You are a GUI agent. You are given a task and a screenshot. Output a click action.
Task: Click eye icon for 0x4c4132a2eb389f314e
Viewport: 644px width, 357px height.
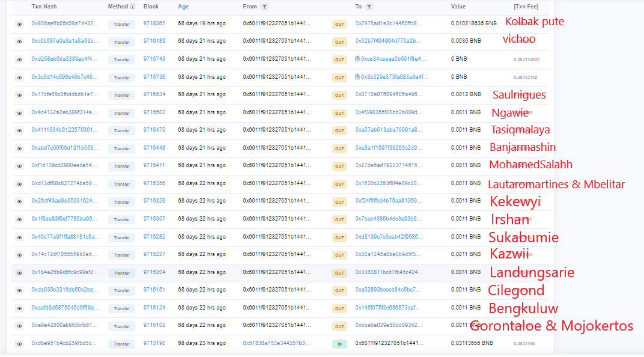(19, 113)
